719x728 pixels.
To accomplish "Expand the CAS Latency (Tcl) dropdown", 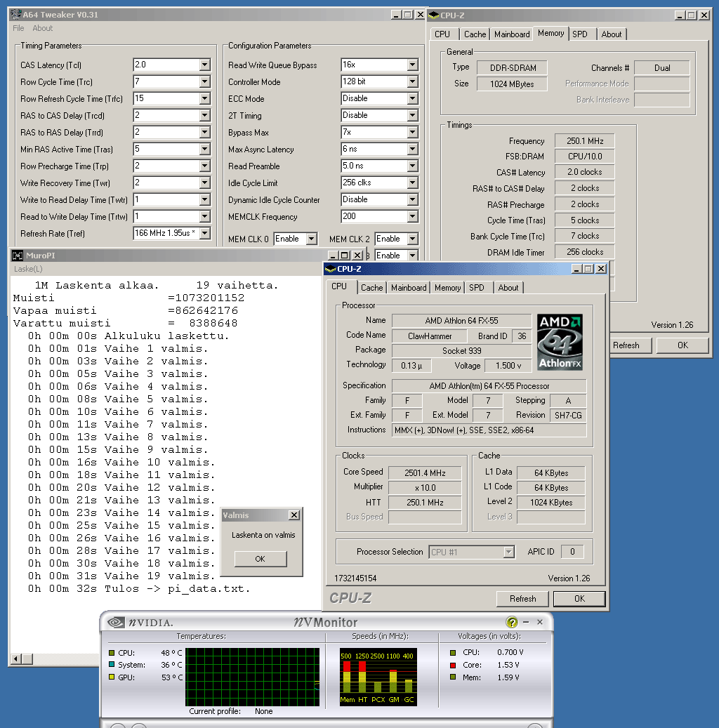I will (x=204, y=65).
